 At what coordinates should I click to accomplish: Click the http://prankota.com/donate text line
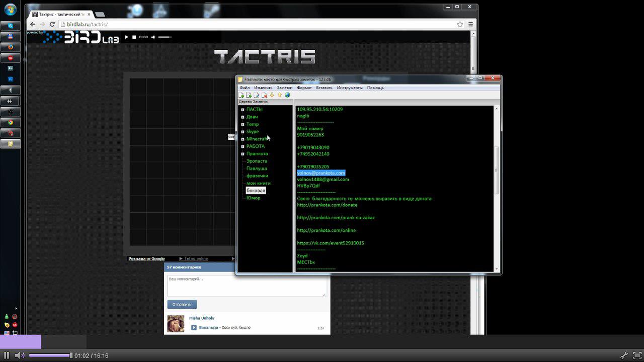click(328, 205)
